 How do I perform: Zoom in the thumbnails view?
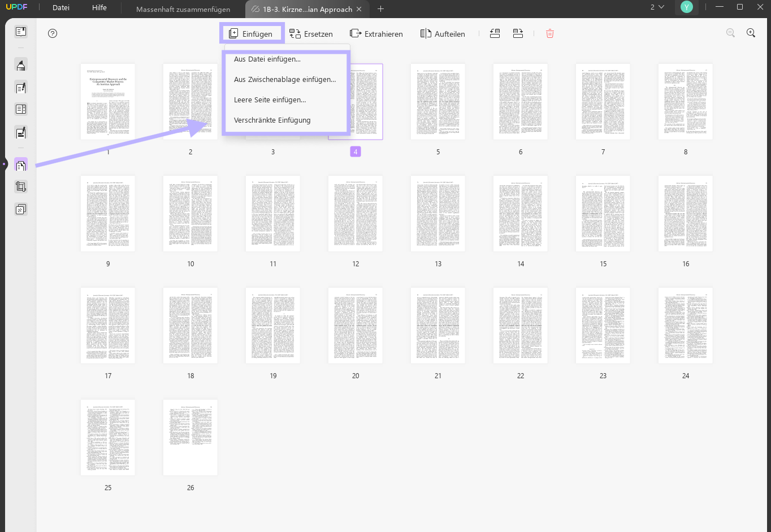click(751, 33)
